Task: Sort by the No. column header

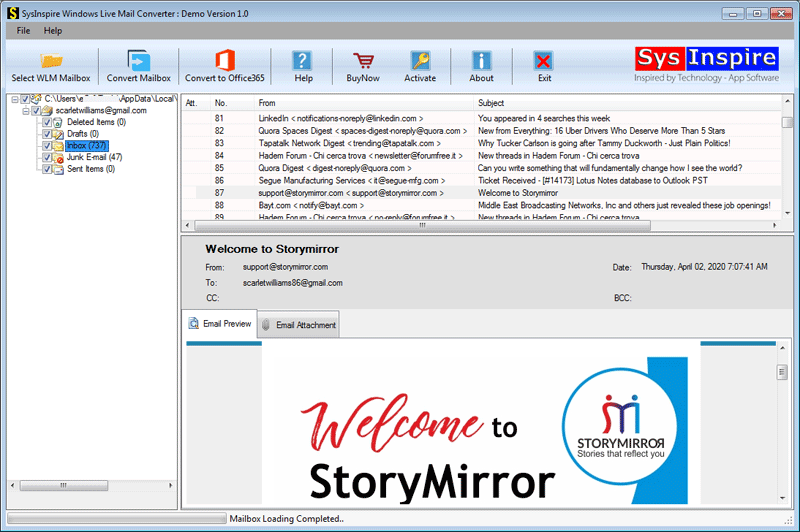Action: 232,103
